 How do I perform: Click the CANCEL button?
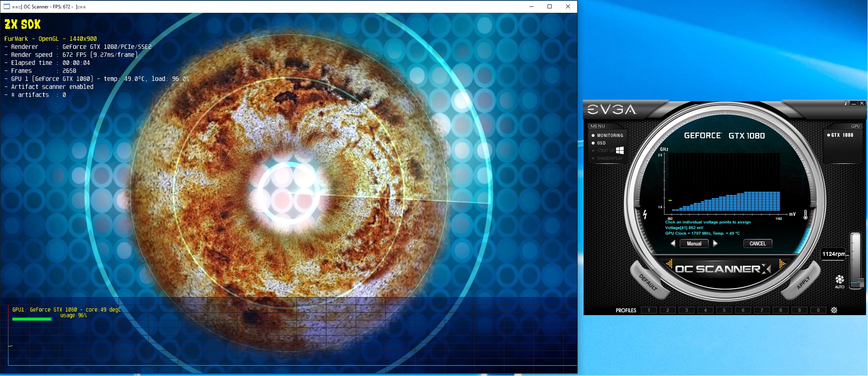(758, 243)
